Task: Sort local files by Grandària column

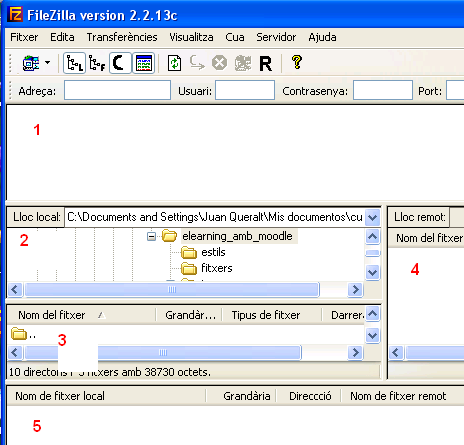Action: 189,315
